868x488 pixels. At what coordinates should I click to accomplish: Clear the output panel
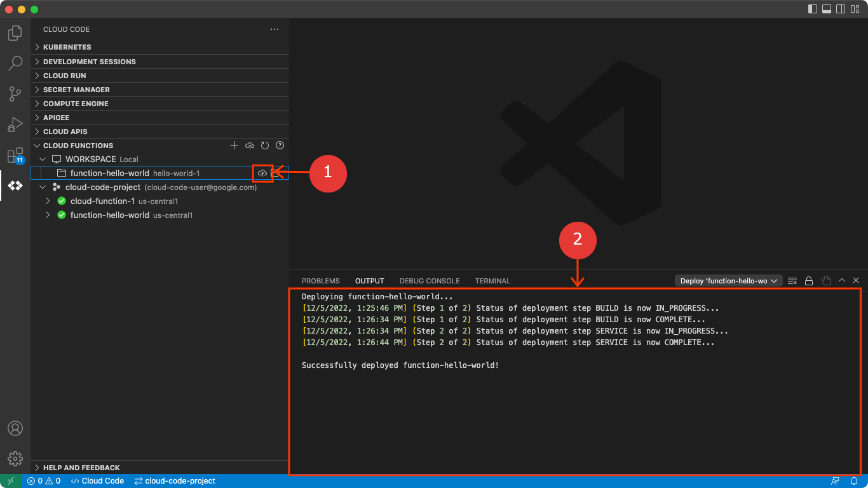[792, 281]
